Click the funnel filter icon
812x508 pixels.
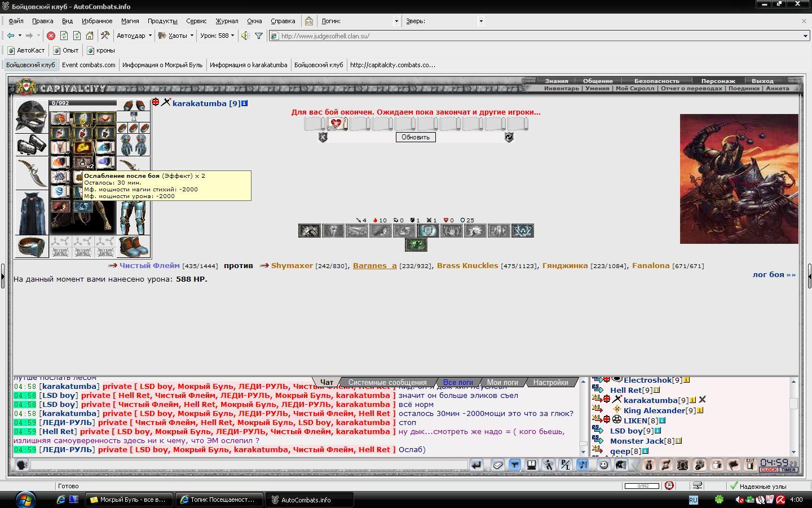259,36
